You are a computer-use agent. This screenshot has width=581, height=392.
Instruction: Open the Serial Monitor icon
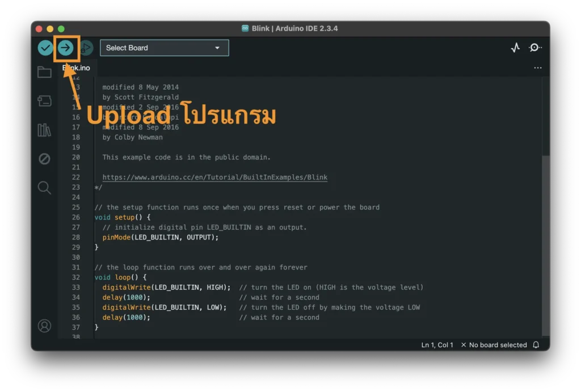[534, 48]
